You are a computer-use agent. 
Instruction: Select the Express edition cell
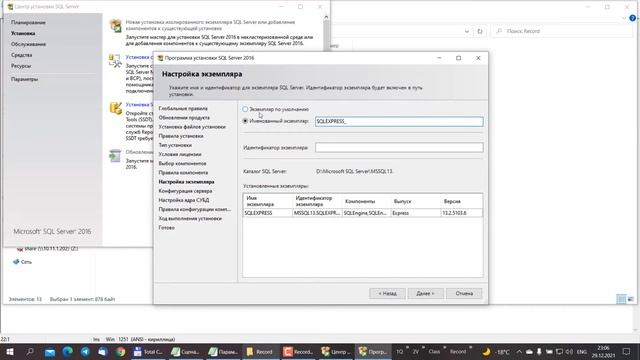point(415,213)
